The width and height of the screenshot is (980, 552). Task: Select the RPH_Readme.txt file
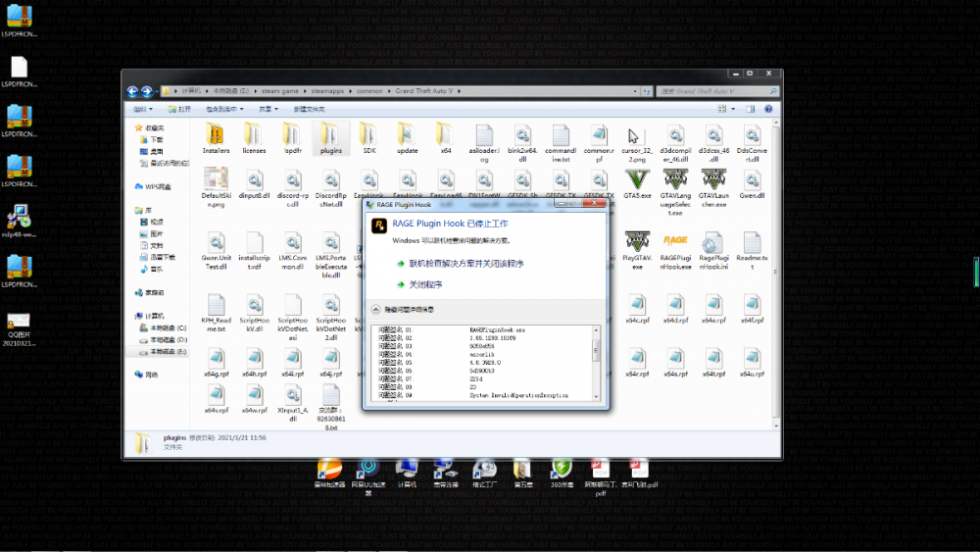click(x=216, y=313)
